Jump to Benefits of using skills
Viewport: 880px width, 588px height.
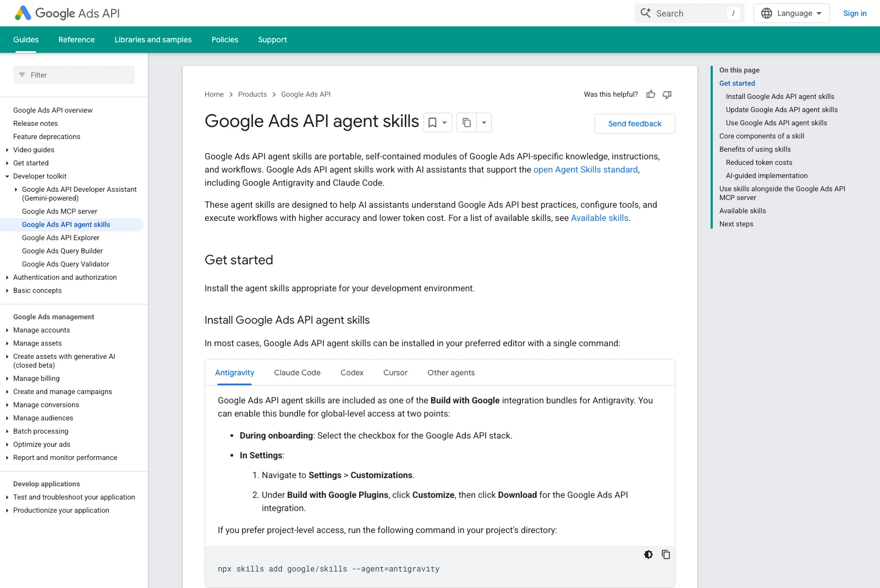[755, 149]
